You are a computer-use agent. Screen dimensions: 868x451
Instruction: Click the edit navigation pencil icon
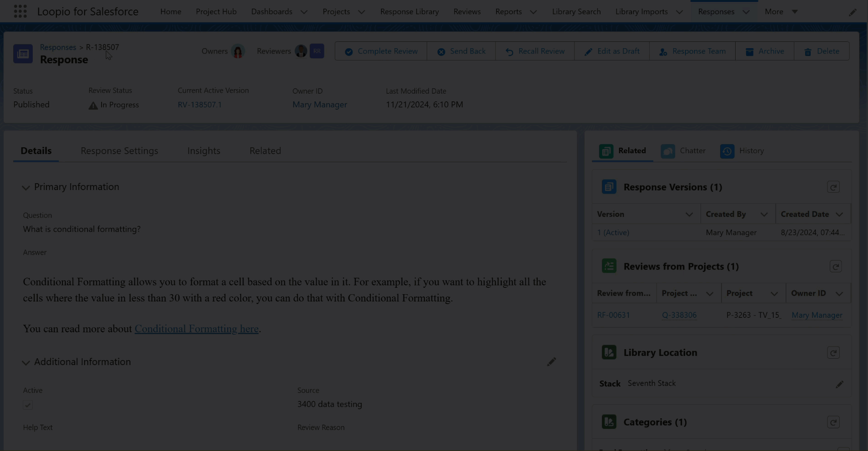click(x=852, y=12)
